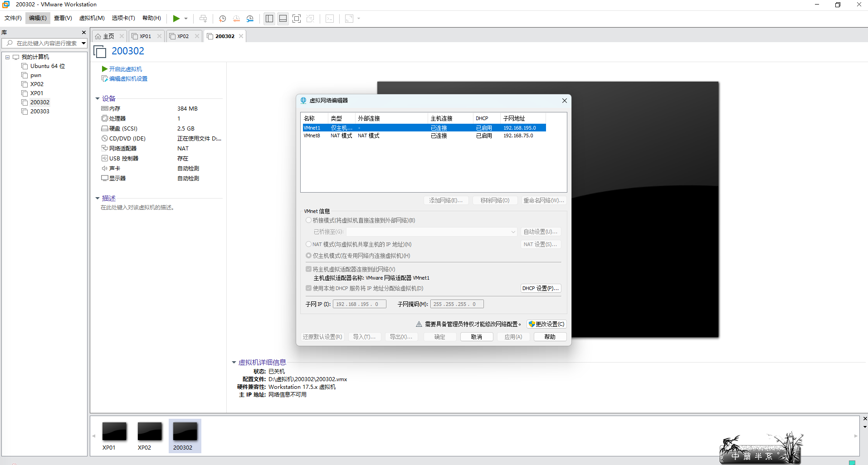The image size is (868, 465).
Task: Select the host-only mode radio button
Action: [x=308, y=256]
